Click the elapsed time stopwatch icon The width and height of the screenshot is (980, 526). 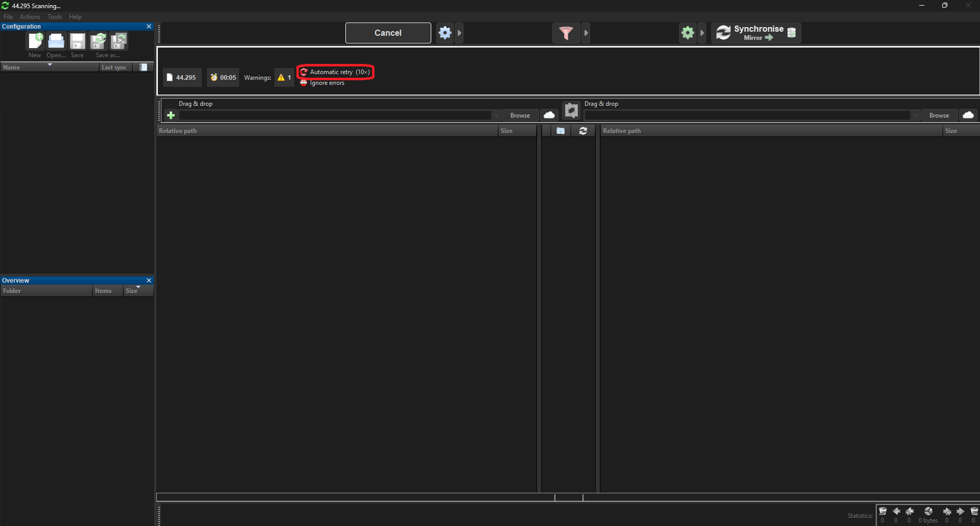(x=214, y=78)
